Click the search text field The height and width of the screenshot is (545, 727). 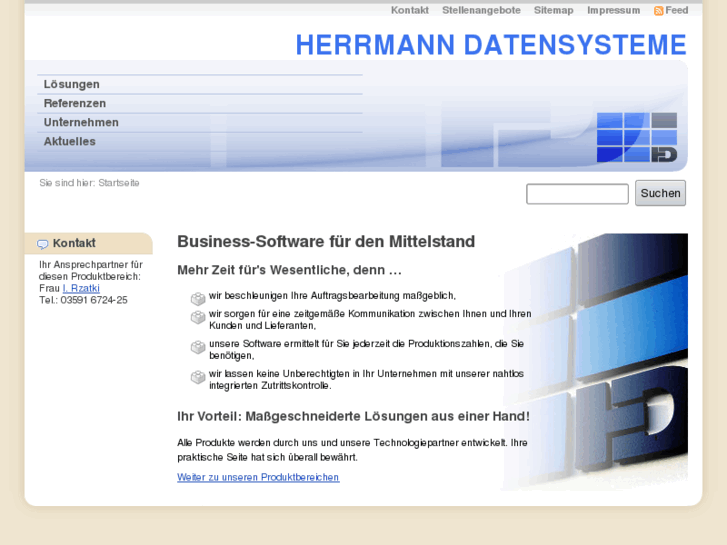point(577,194)
